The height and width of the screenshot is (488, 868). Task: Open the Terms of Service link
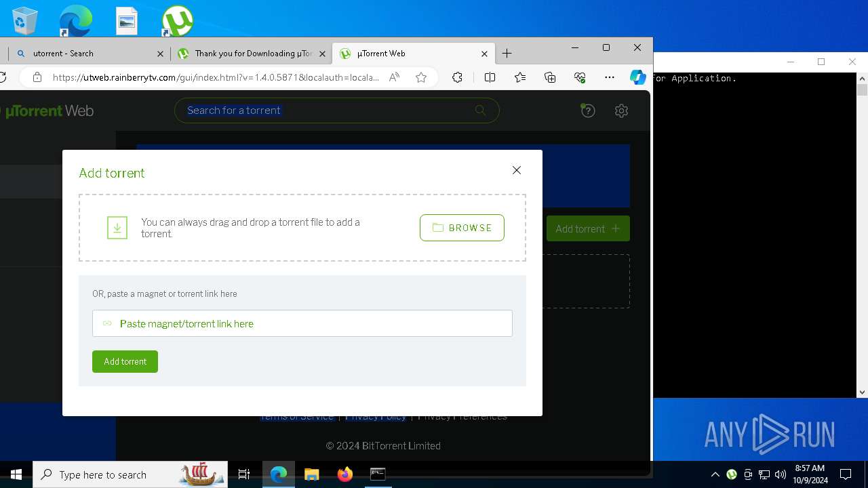pos(296,416)
